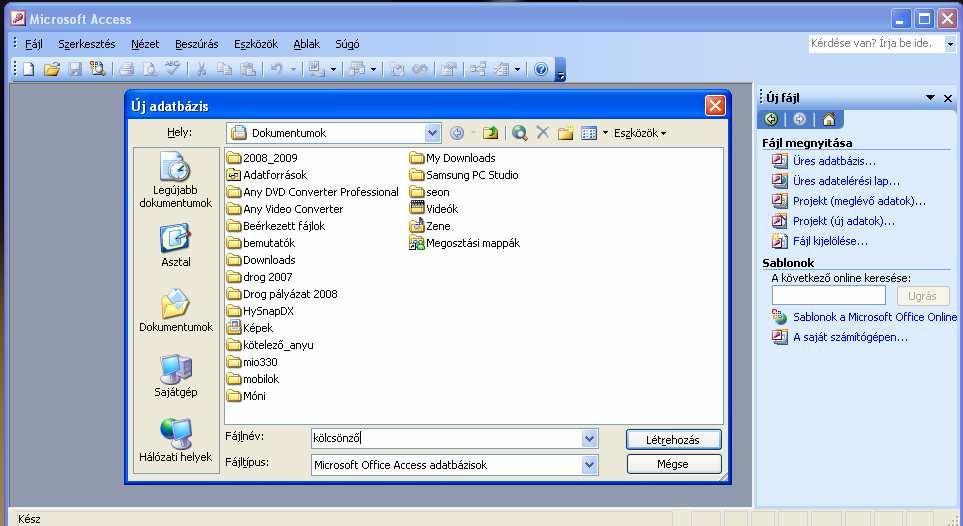963x526 pixels.
Task: Expand the toolbar options arrow
Action: (x=560, y=69)
